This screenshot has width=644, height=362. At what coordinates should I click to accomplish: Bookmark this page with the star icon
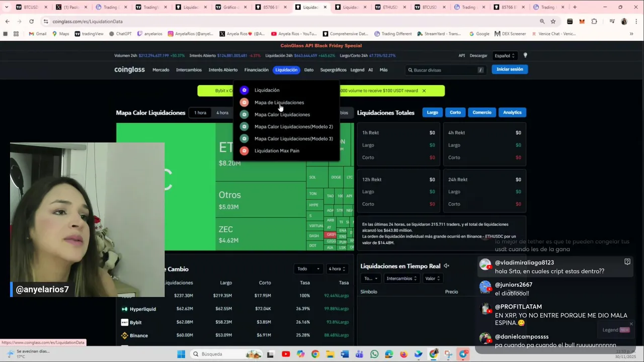[x=553, y=21]
